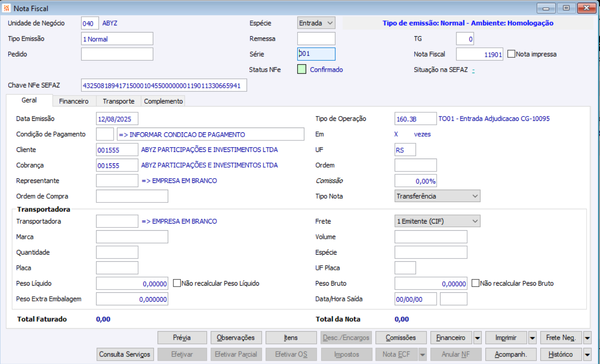Click the Anular NF button

click(455, 354)
